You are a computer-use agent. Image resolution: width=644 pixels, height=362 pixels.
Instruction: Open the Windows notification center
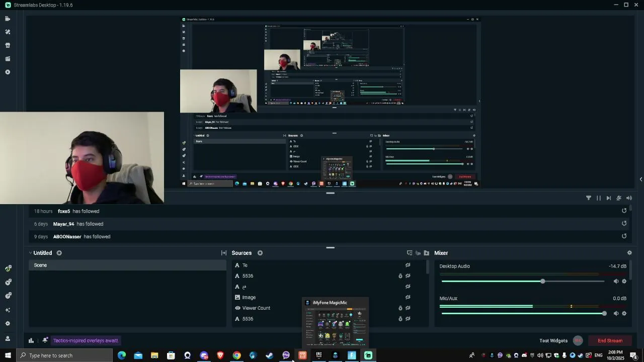(x=633, y=355)
